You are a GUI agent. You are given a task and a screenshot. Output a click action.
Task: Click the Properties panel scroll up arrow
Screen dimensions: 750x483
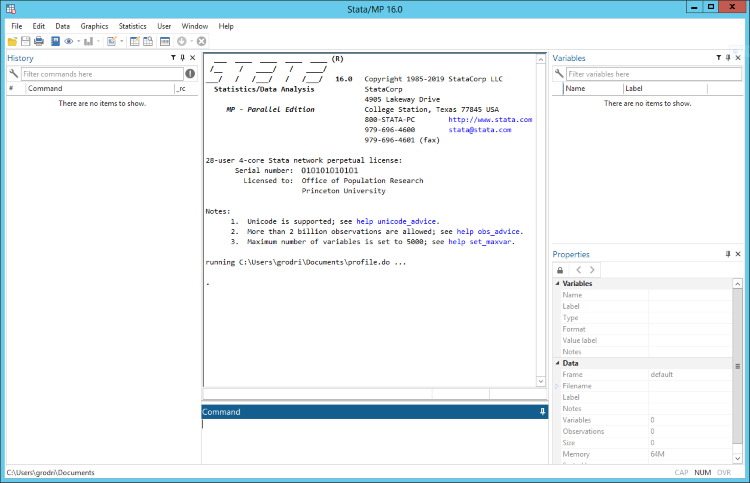click(x=738, y=284)
